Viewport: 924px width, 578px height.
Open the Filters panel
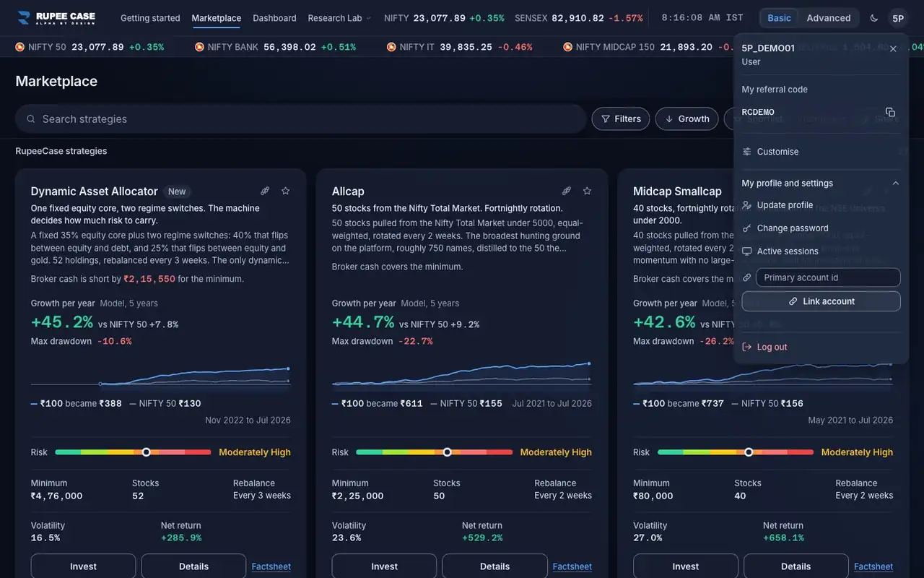[x=621, y=118]
